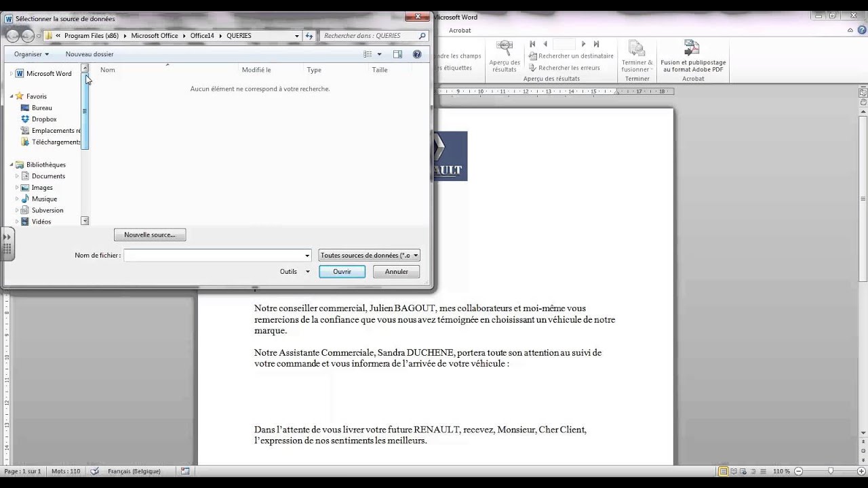Open Terminer & fusionner in Word's ribbon
The width and height of the screenshot is (868, 488).
coord(637,57)
